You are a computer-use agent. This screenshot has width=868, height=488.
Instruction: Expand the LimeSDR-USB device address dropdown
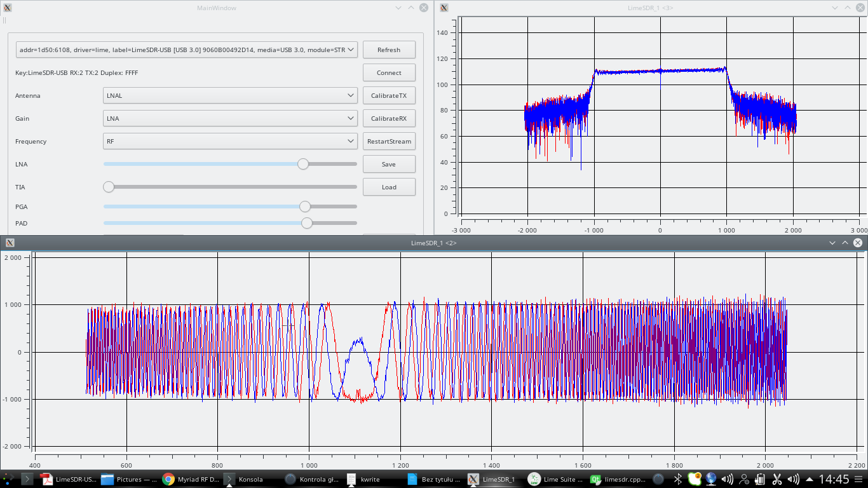click(187, 50)
